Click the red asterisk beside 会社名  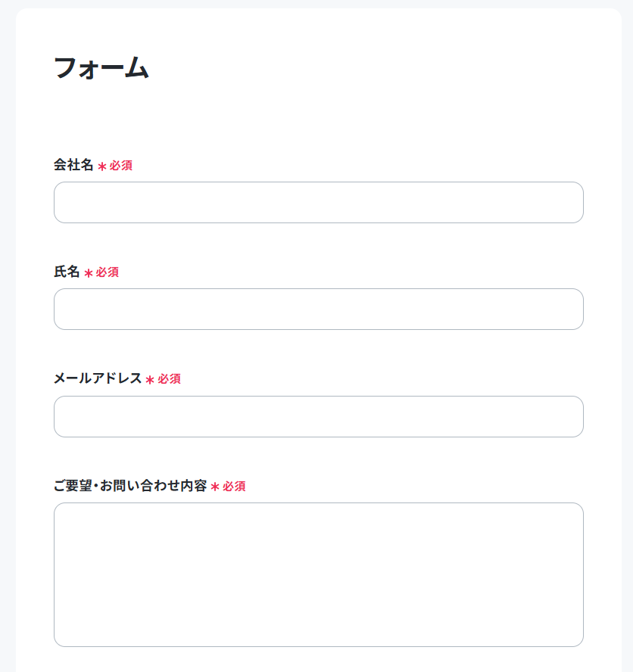tap(102, 166)
